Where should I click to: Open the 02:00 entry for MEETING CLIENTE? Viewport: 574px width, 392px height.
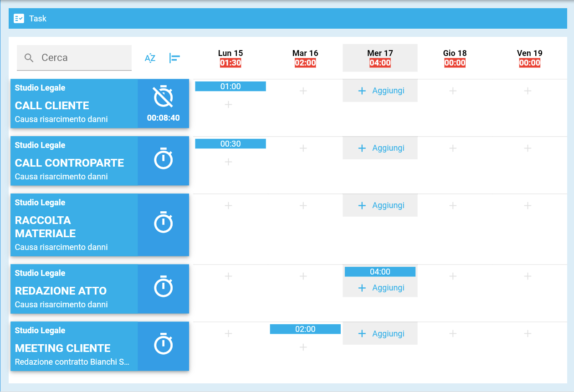pyautogui.click(x=305, y=328)
